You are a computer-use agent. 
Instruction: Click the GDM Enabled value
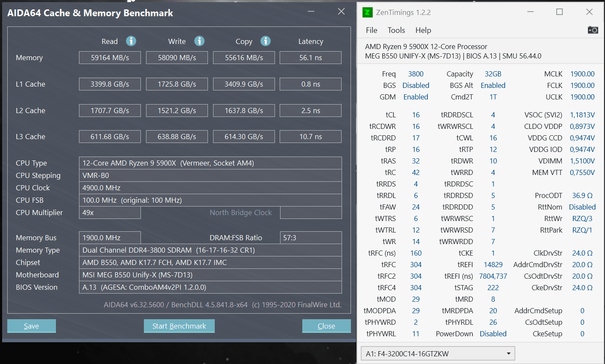click(416, 97)
